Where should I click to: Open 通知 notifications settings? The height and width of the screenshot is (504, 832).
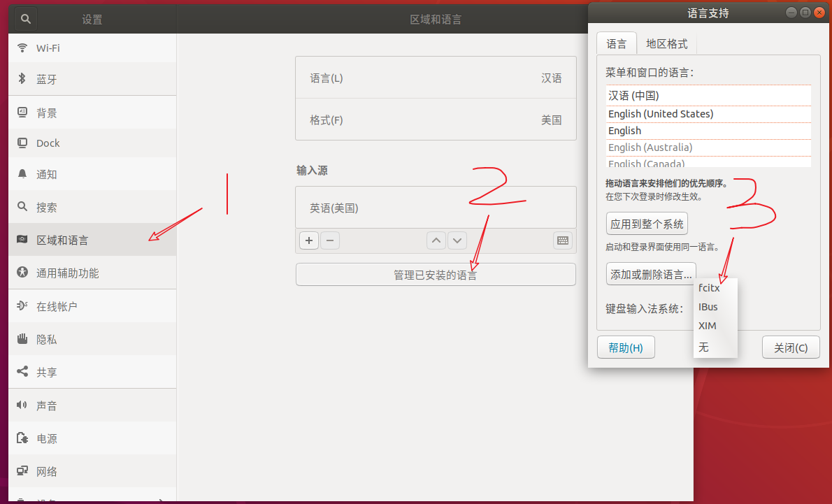[92, 174]
